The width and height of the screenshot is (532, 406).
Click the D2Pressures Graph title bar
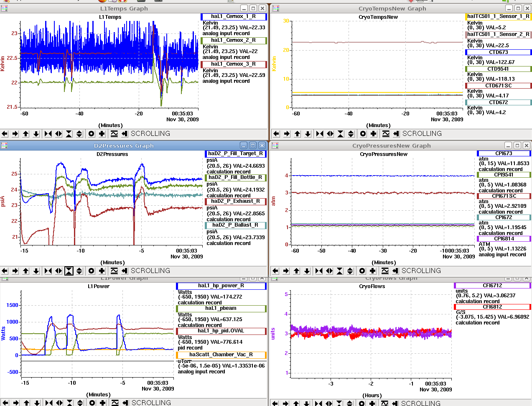click(124, 146)
